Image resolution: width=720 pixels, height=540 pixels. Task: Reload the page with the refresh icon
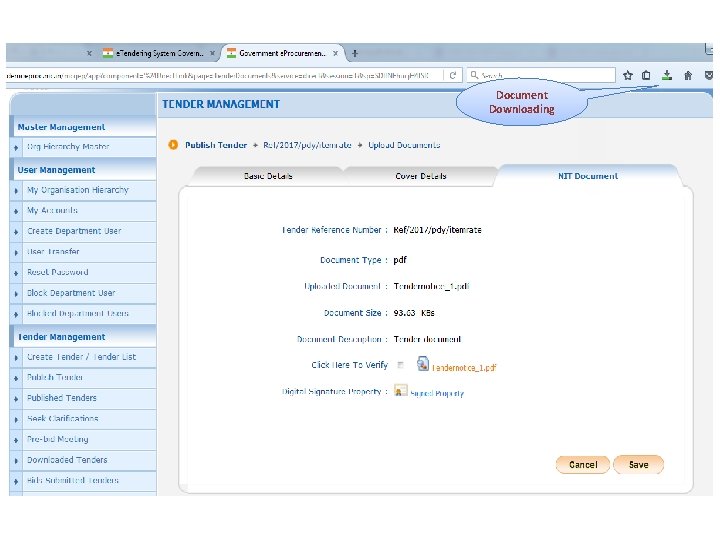452,75
